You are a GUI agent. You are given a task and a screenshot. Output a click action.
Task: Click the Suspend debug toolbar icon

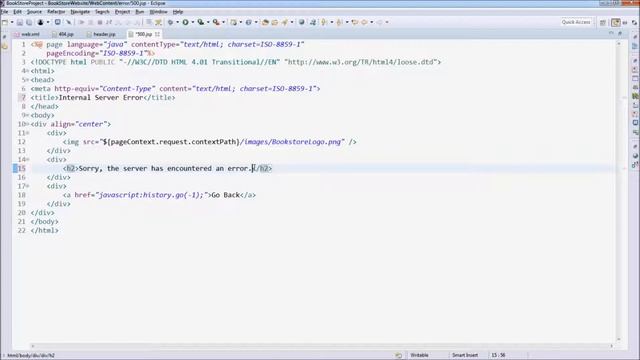(x=90, y=22)
